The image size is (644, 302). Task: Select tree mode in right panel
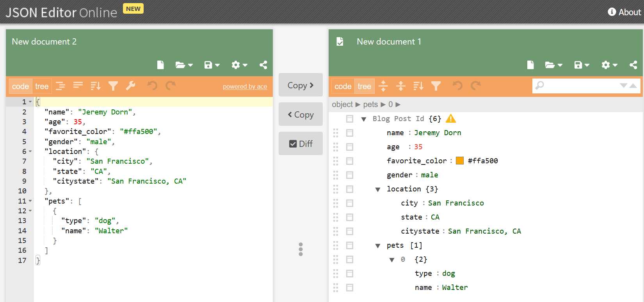tap(365, 86)
